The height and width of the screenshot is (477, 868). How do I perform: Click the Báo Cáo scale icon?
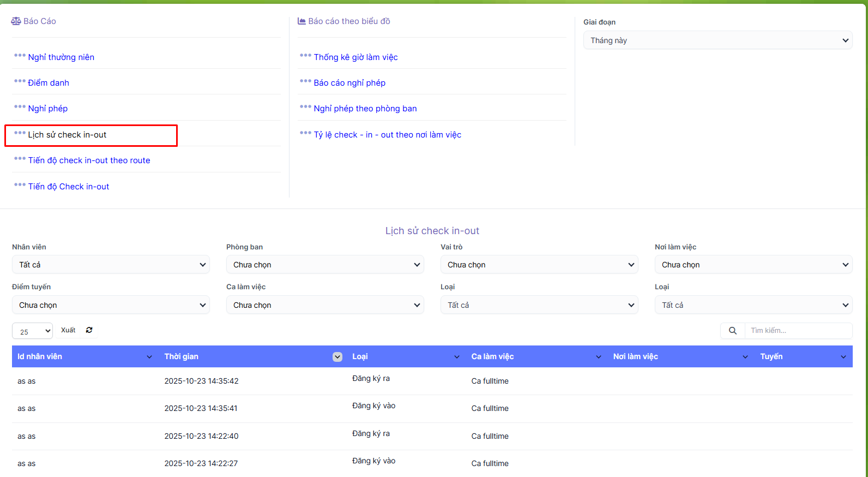pos(16,21)
